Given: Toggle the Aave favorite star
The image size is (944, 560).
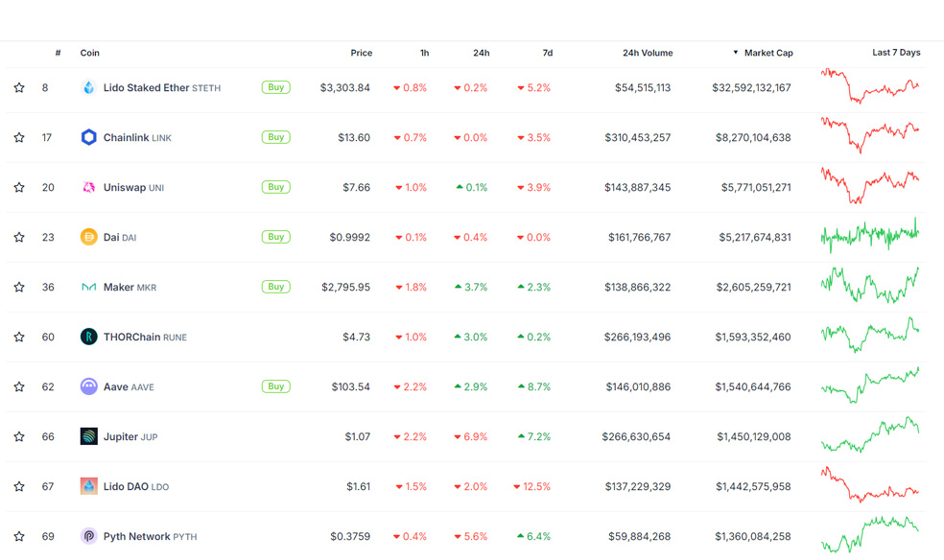Looking at the screenshot, I should (x=19, y=386).
